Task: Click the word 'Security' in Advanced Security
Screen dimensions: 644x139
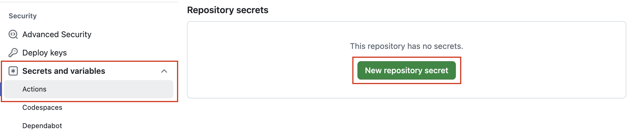Action: pos(76,34)
